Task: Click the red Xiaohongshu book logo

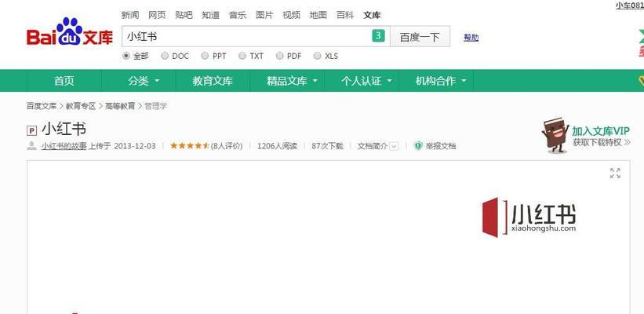Action: (494, 217)
